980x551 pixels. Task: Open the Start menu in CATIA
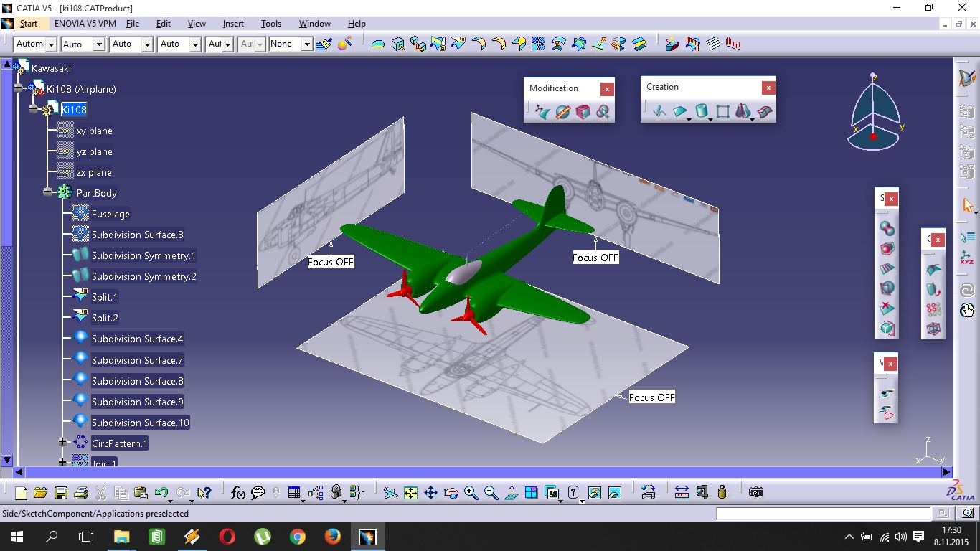[29, 24]
